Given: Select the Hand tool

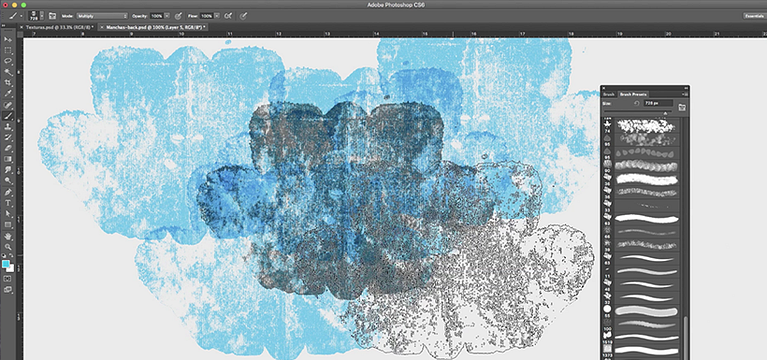Looking at the screenshot, I should pos(8,236).
